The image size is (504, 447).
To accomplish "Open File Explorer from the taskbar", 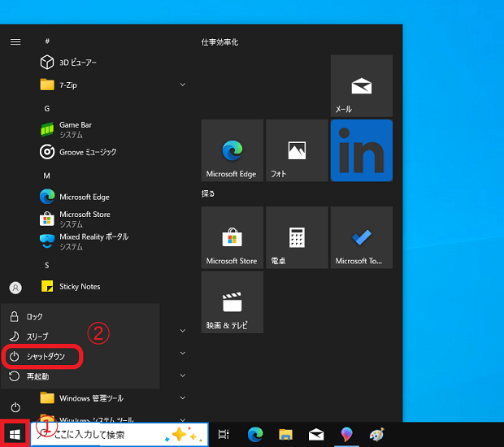I will (285, 435).
